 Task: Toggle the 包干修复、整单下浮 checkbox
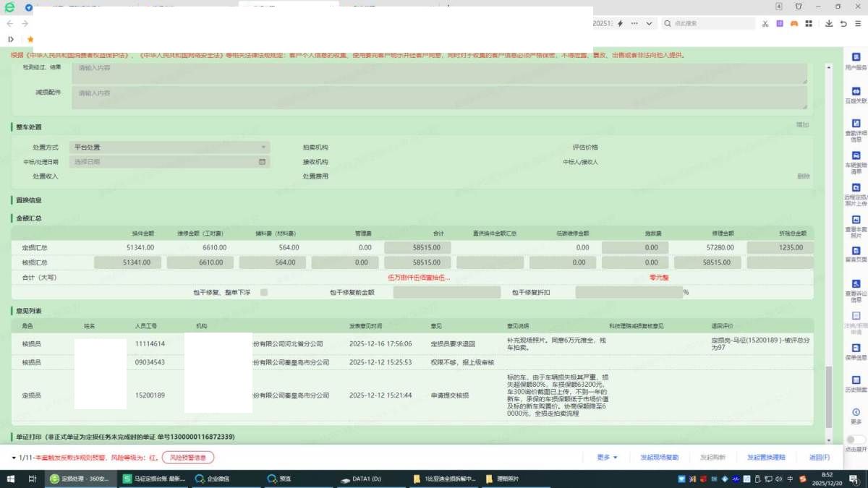pyautogui.click(x=264, y=293)
